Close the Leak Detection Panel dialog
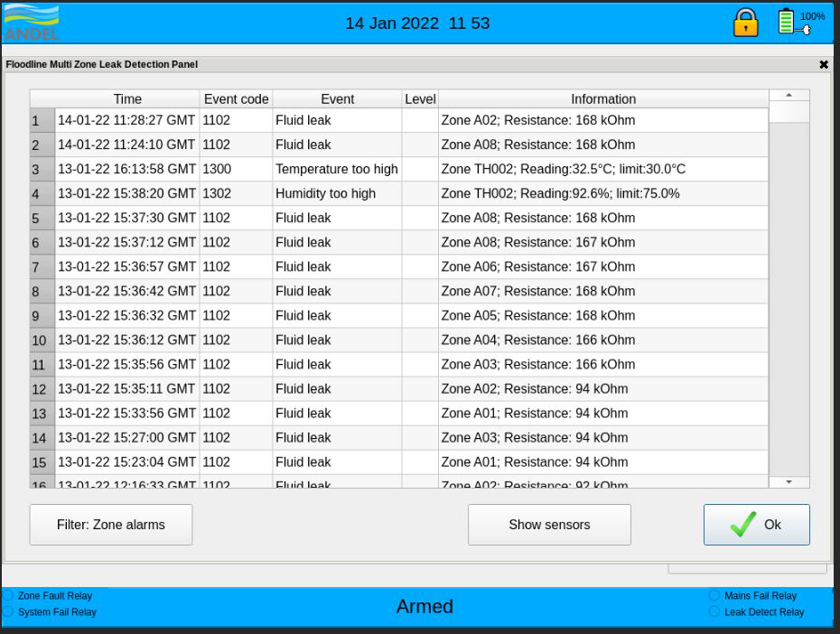Viewport: 840px width, 634px height. (823, 65)
